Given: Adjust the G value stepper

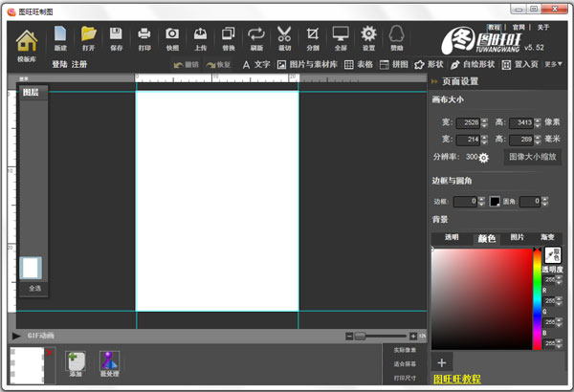Looking at the screenshot, I should 559,322.
